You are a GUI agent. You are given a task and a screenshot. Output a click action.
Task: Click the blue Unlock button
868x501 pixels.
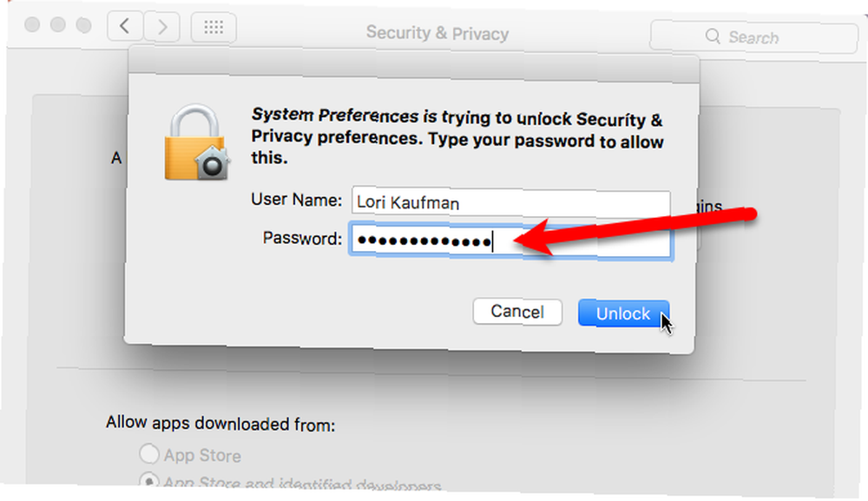point(622,314)
